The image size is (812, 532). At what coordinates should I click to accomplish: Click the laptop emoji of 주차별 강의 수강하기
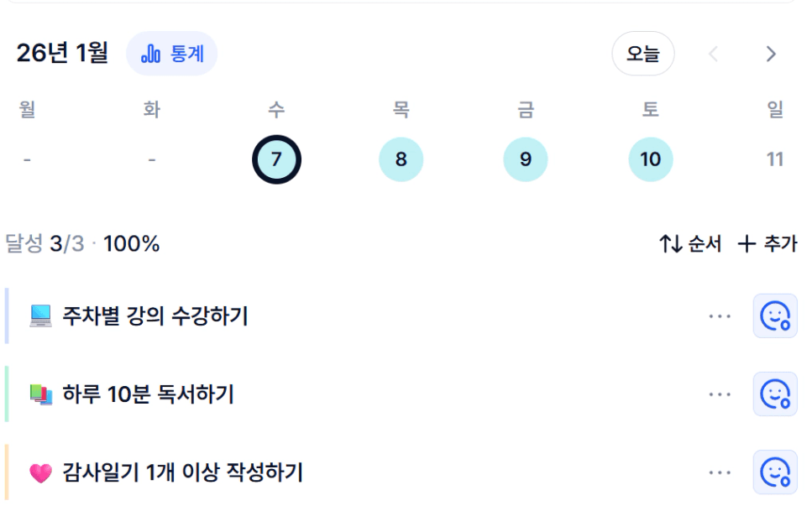[40, 316]
